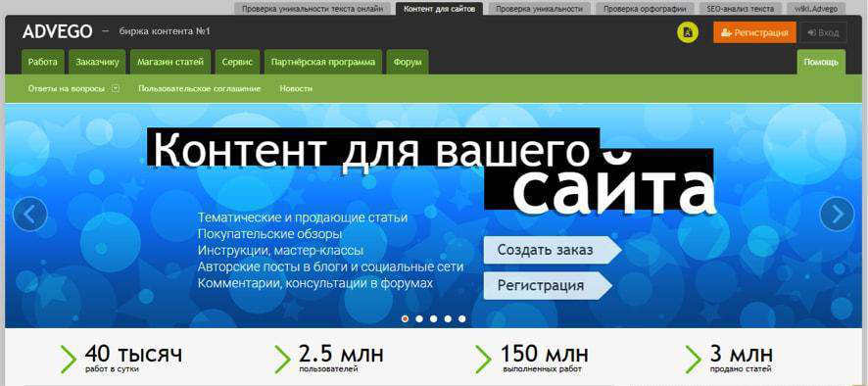Select the last carousel slide dot
The width and height of the screenshot is (868, 386).
[x=461, y=319]
